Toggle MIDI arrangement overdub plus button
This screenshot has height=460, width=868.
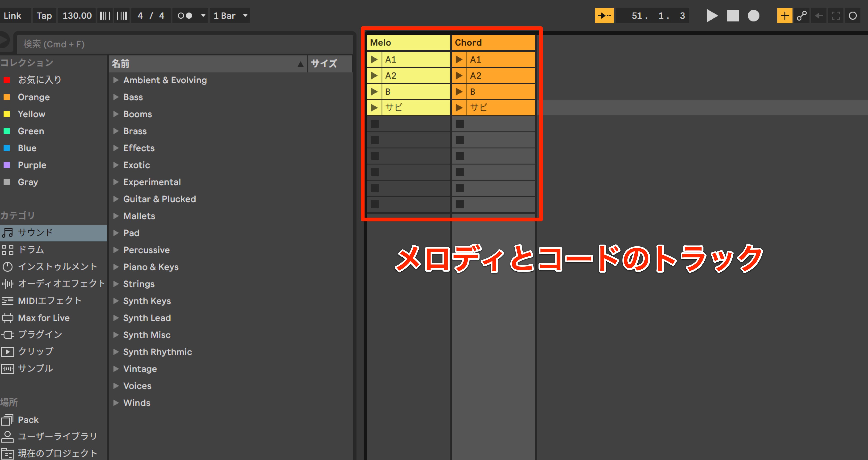pyautogui.click(x=784, y=15)
